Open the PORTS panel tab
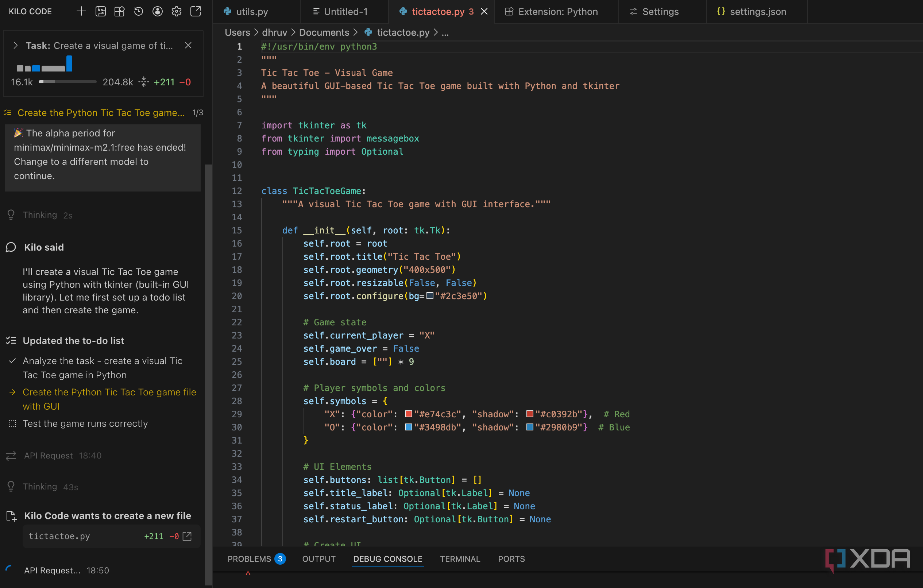This screenshot has height=588, width=923. pyautogui.click(x=511, y=559)
